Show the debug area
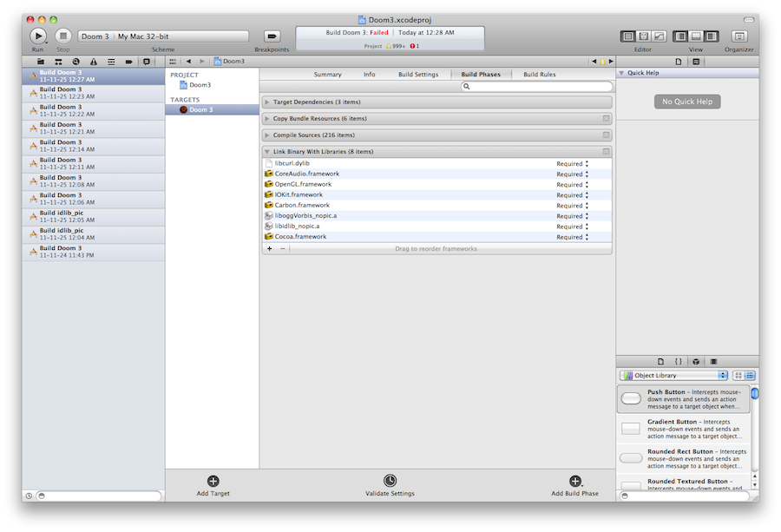 tap(696, 36)
